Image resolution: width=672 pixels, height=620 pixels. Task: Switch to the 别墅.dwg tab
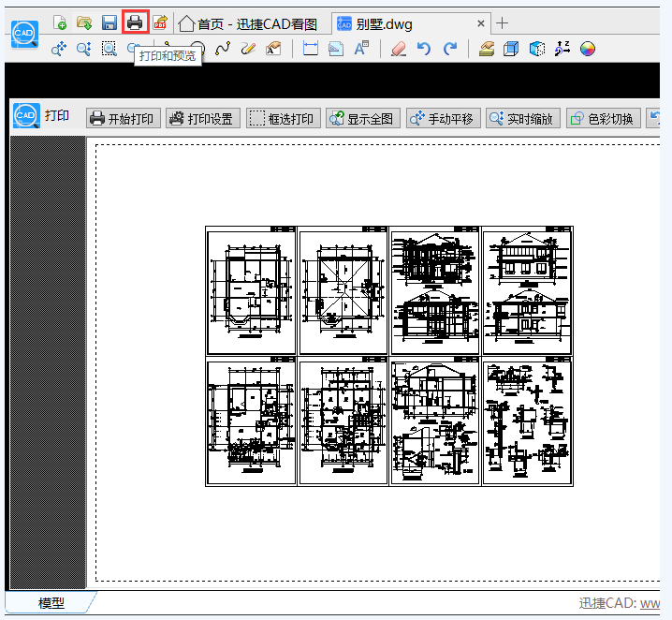click(x=384, y=23)
